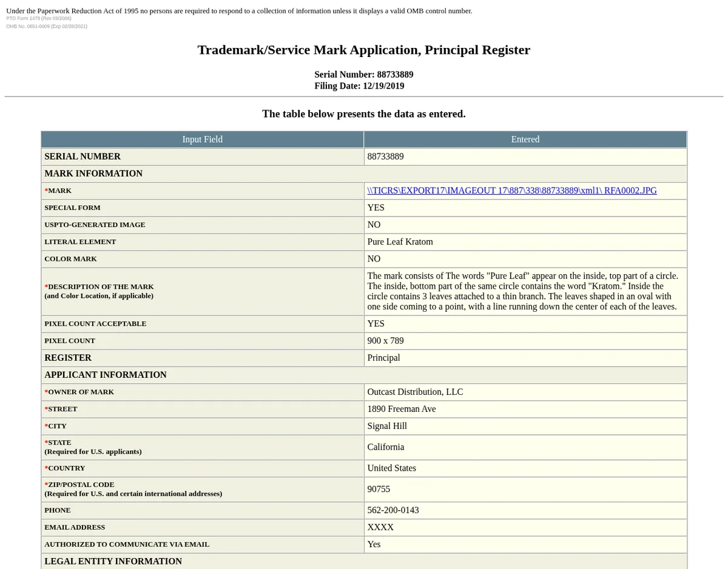Click the country value 'United States'
This screenshot has width=728, height=569.
(x=391, y=468)
